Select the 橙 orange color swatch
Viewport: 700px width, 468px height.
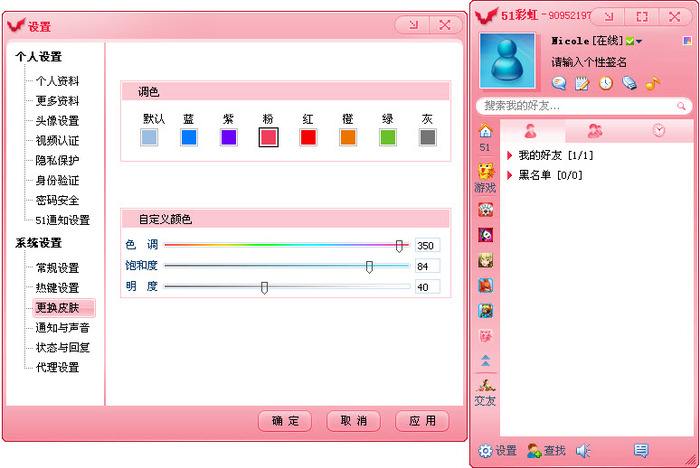(x=348, y=137)
